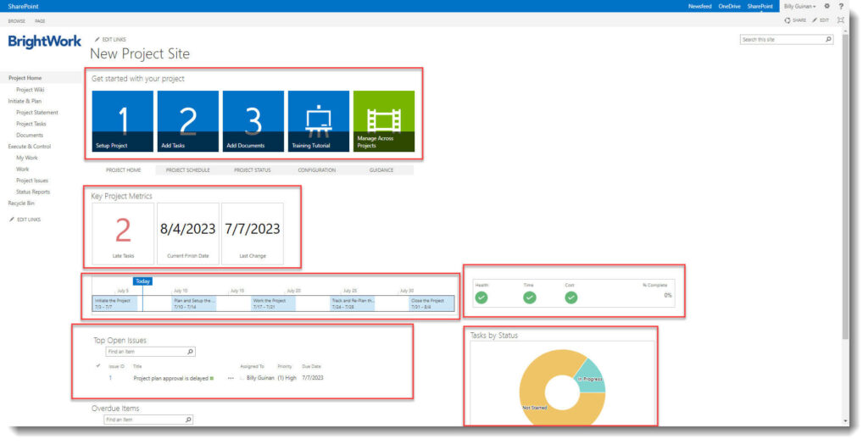
Task: Expand the Billy Guinan user menu
Action: click(x=799, y=6)
